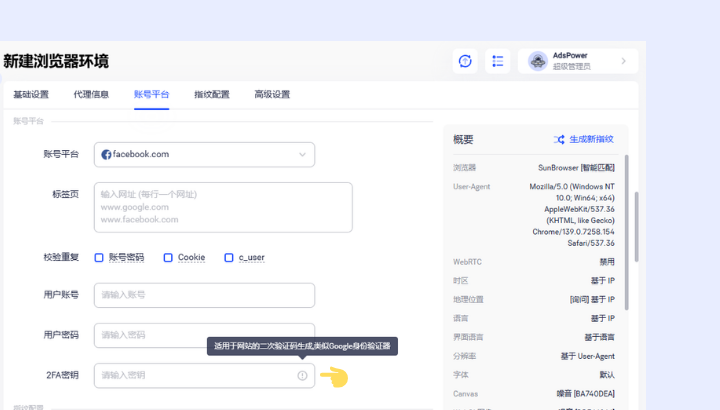
Task: Click the shuffle icon beside 生成新指纹
Action: tap(559, 140)
